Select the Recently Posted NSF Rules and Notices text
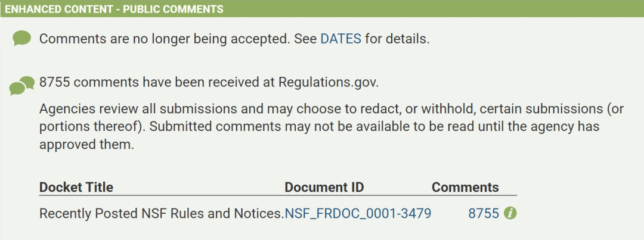Image resolution: width=644 pixels, height=240 pixels. (162, 213)
